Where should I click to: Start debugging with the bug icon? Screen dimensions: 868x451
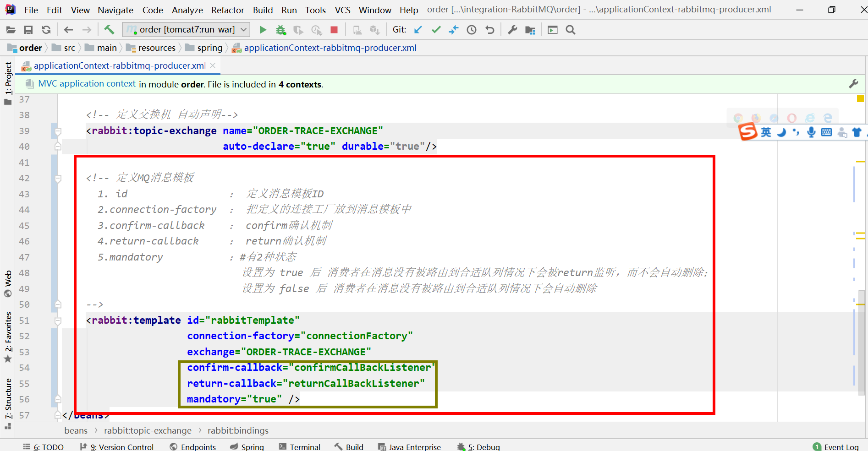coord(280,30)
